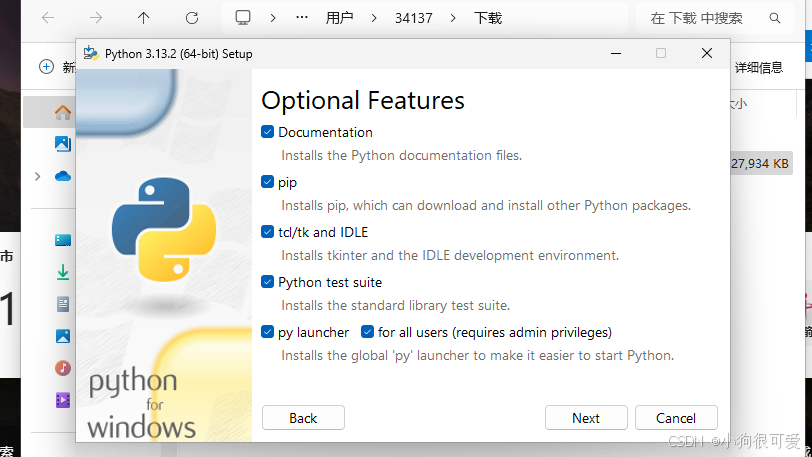The height and width of the screenshot is (457, 812).
Task: Select 34137 in the address breadcrumb
Action: click(x=413, y=18)
